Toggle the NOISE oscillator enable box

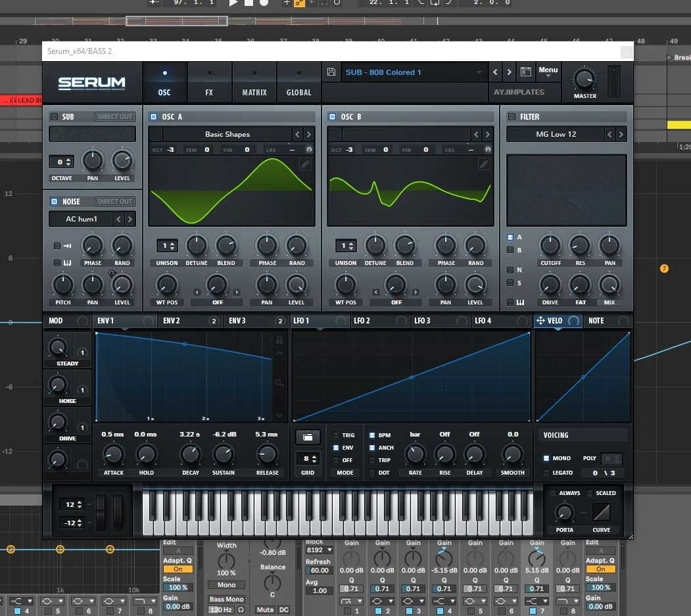[x=54, y=201]
